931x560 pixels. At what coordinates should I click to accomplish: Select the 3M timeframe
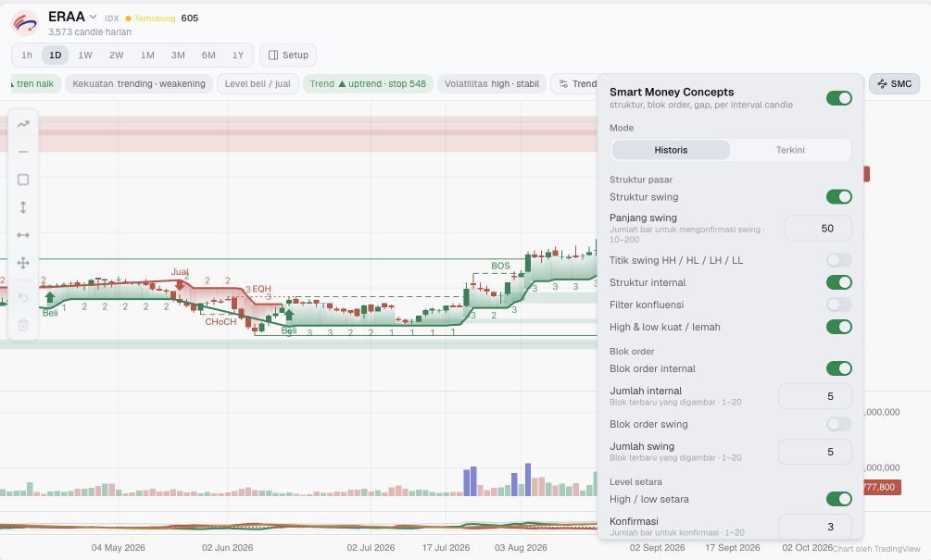click(x=178, y=56)
